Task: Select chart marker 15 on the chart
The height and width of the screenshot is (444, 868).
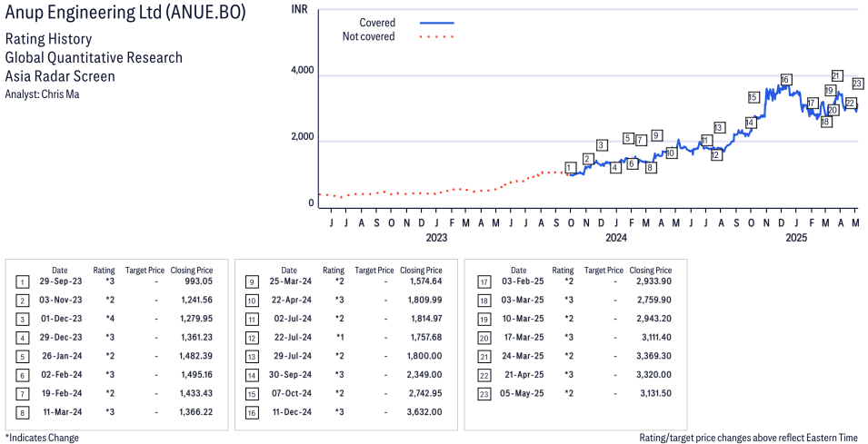Action: [753, 97]
